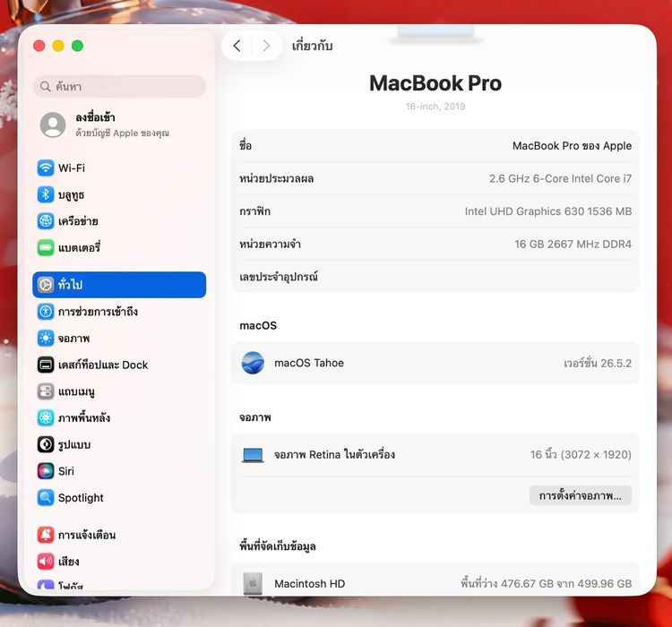Click the user avatar sign-in icon
The width and height of the screenshot is (672, 627).
(x=53, y=125)
